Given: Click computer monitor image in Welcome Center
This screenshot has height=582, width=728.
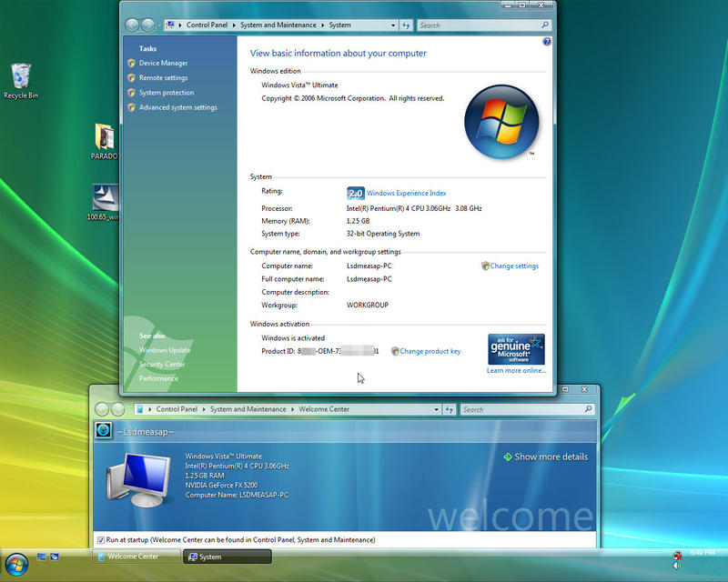Looking at the screenshot, I should click(138, 479).
